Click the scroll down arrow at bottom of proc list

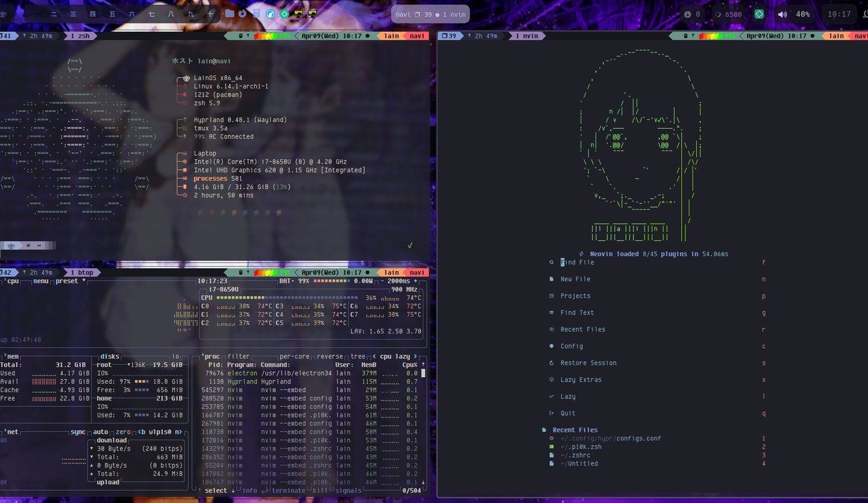pos(423,483)
